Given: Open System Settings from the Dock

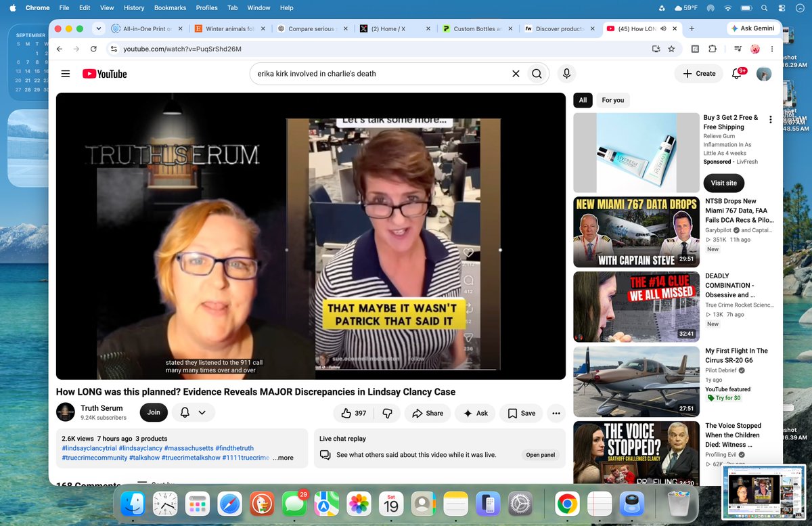Looking at the screenshot, I should point(521,504).
